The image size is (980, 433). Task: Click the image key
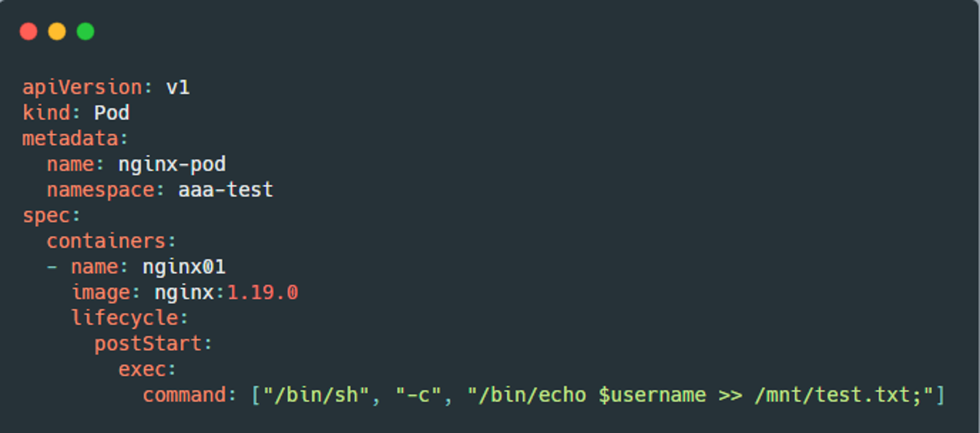pyautogui.click(x=101, y=293)
